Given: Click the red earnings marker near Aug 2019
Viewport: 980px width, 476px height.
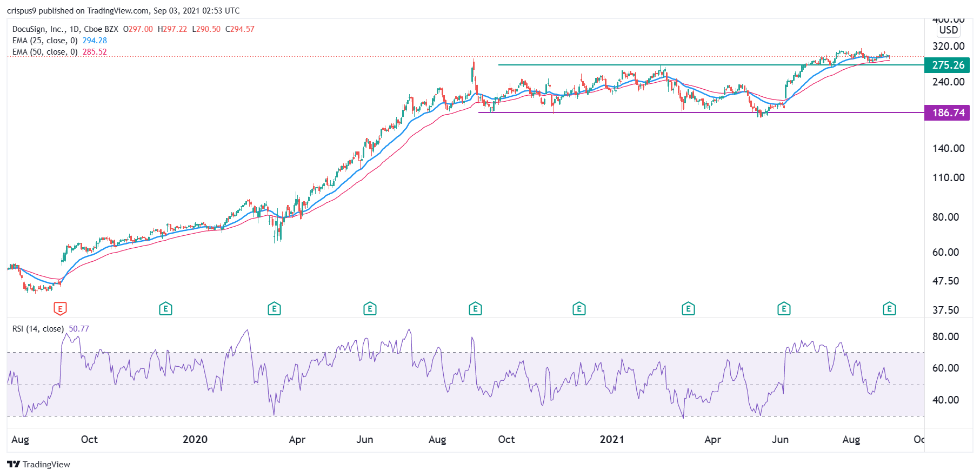Looking at the screenshot, I should [60, 309].
